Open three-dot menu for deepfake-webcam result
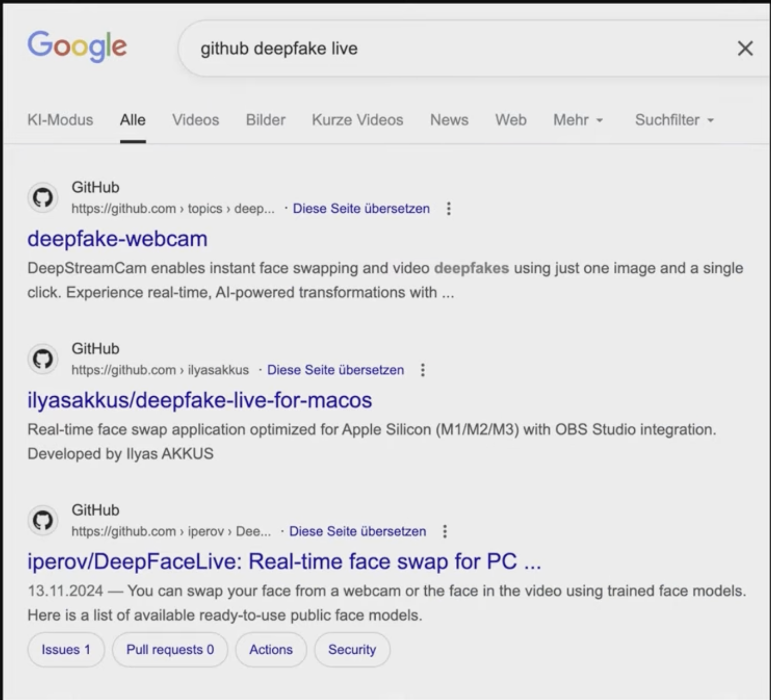The image size is (771, 700). (x=448, y=209)
